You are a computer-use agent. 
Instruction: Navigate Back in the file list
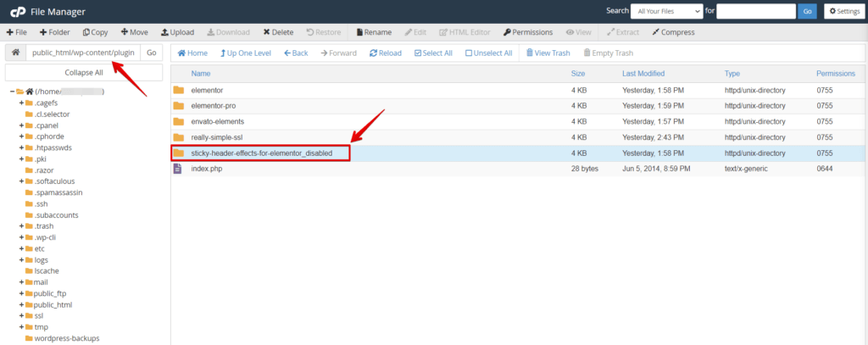pyautogui.click(x=296, y=53)
